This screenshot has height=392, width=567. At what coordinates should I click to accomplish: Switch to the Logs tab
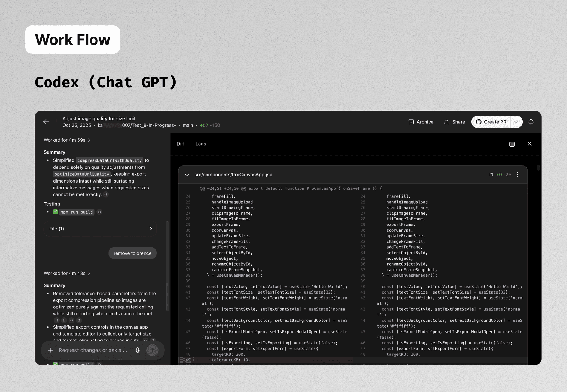coord(200,144)
